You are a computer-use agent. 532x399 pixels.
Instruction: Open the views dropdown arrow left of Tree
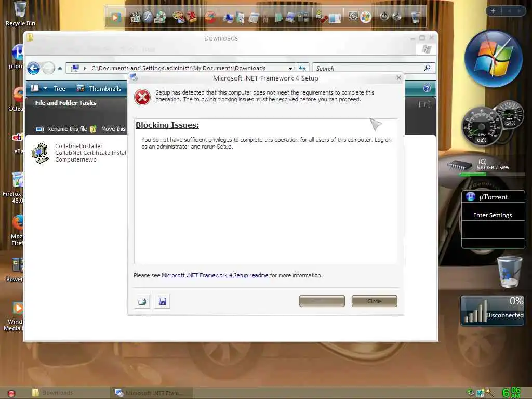46,88
